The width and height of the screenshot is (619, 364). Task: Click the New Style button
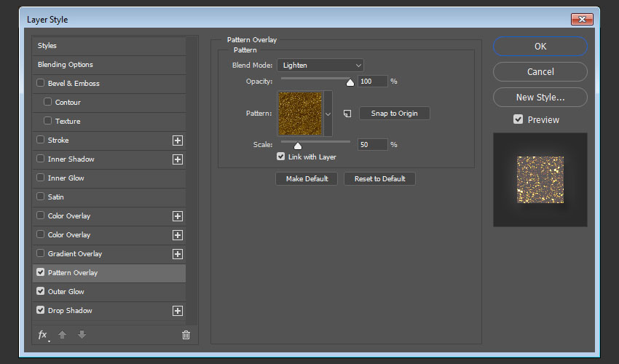point(540,97)
